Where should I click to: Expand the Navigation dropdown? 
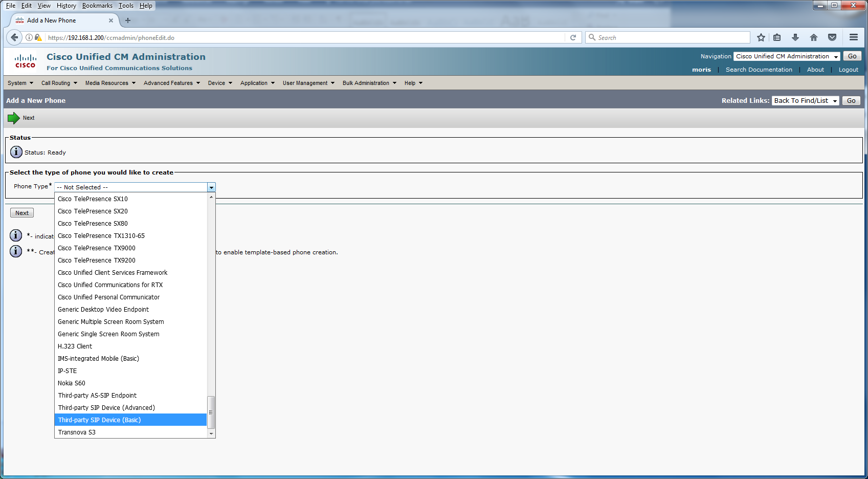coord(787,56)
